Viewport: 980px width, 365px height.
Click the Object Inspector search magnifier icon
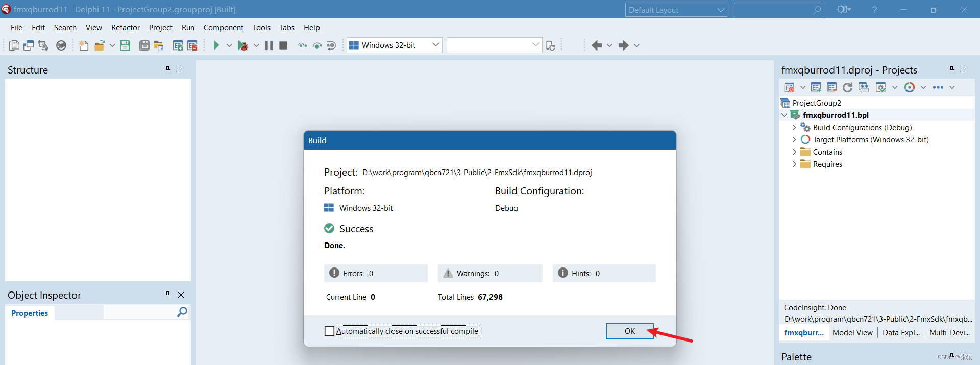182,312
